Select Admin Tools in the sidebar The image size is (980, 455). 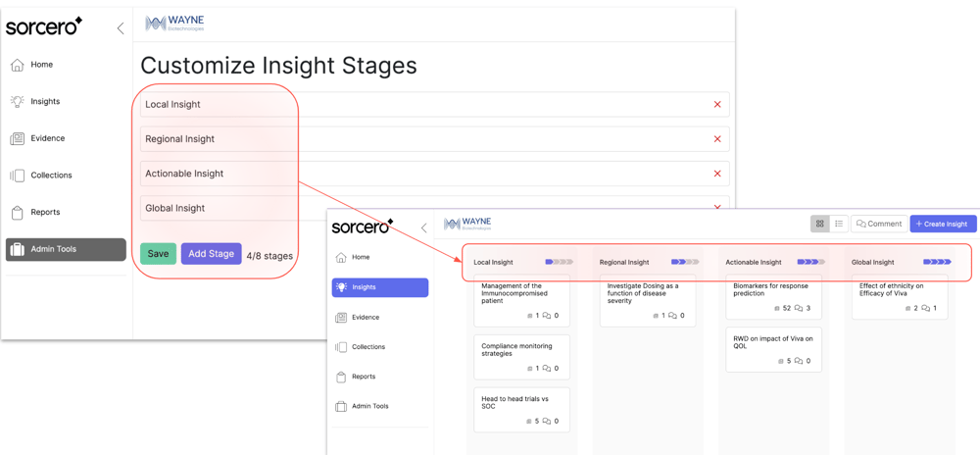click(x=66, y=249)
